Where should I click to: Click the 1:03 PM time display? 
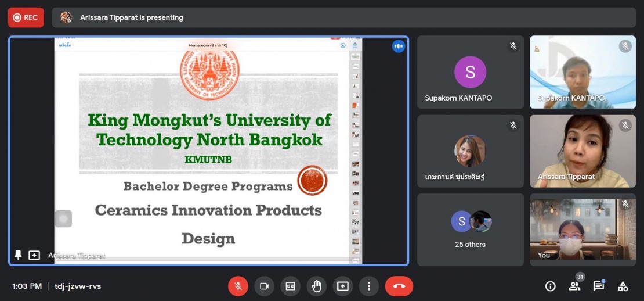pyautogui.click(x=27, y=286)
